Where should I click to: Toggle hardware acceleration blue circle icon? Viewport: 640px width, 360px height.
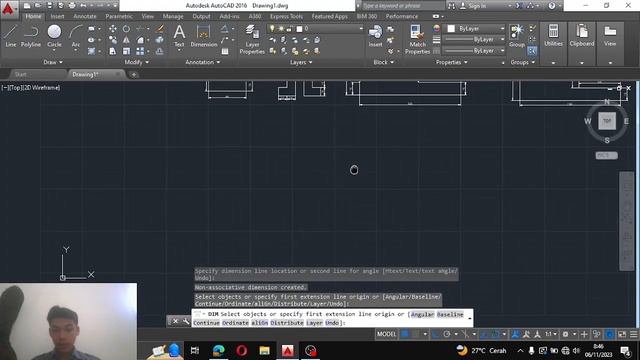[x=609, y=334]
